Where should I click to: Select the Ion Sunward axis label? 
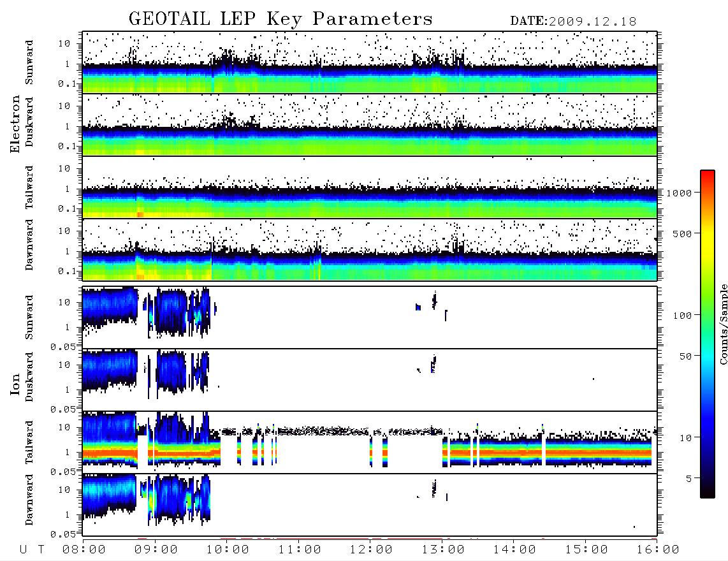29,317
